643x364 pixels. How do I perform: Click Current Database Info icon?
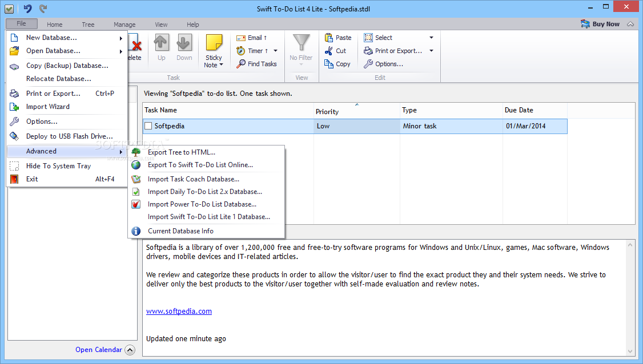coord(136,231)
